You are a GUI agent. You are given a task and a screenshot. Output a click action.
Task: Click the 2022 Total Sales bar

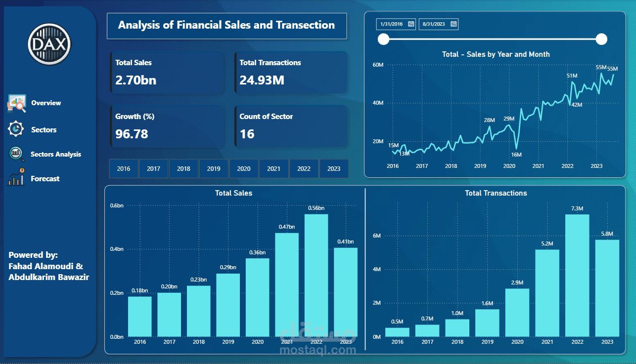(316, 276)
